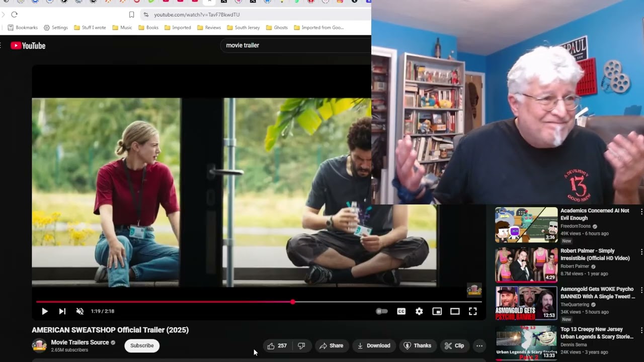Play the American Sweatshop trailer video
This screenshot has height=362, width=644.
tap(45, 311)
